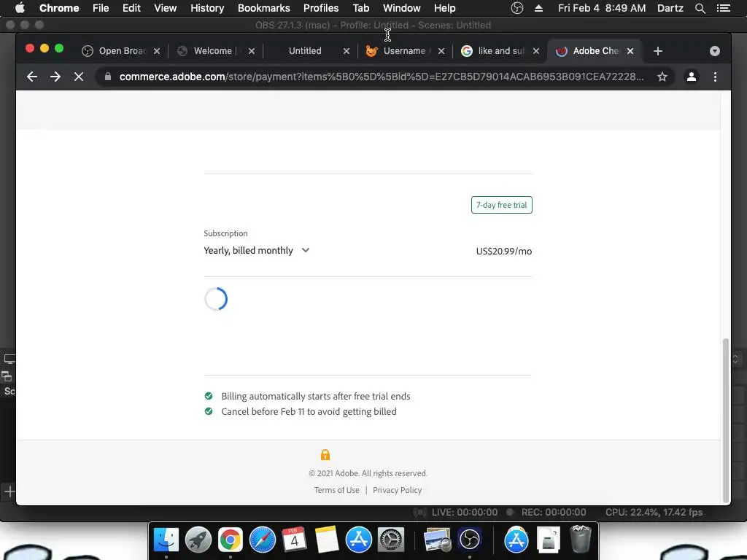Click the address bar URL field
This screenshot has width=747, height=560.
381,77
